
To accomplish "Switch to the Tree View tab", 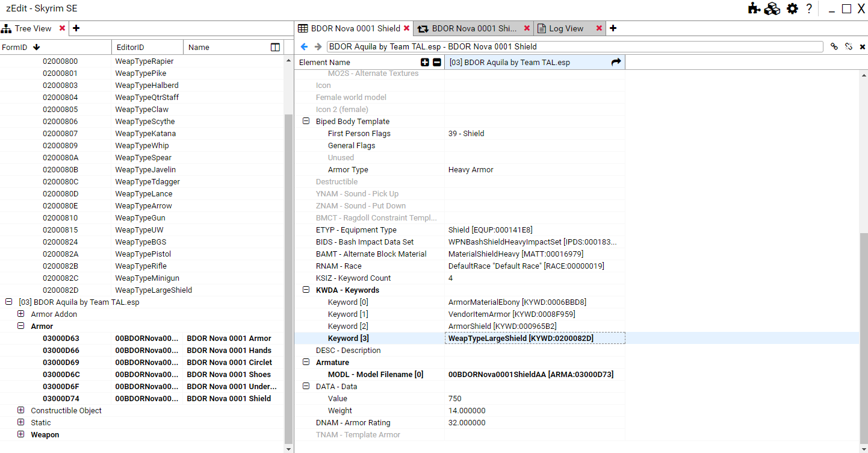I will [x=33, y=28].
